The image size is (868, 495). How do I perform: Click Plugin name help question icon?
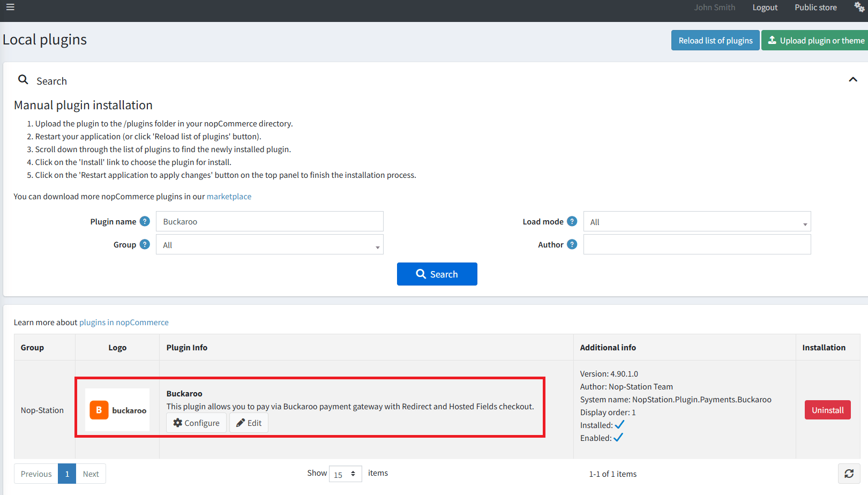pos(145,221)
